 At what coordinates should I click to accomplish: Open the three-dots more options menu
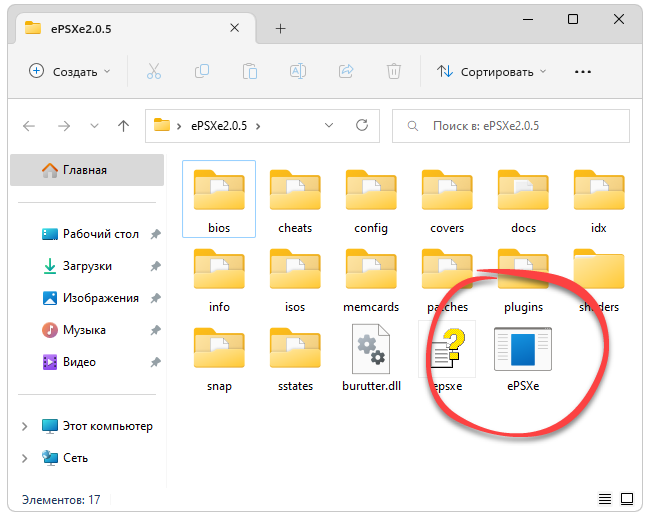[583, 72]
